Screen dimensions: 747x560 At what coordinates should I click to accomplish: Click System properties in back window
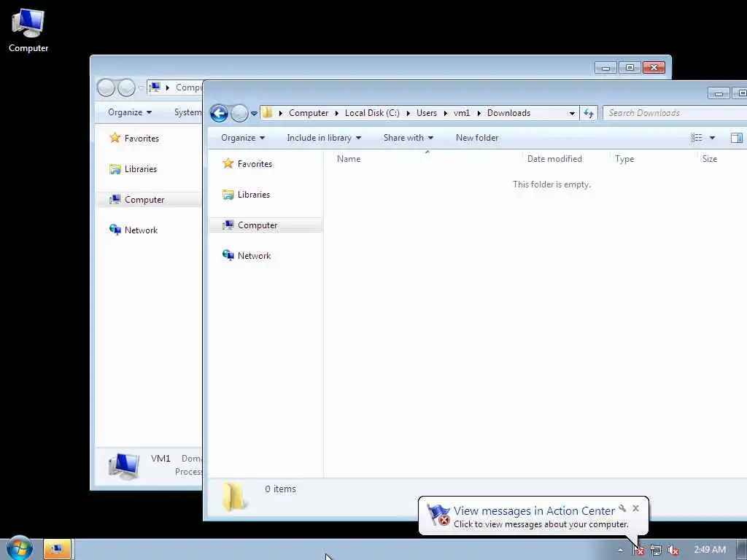[187, 112]
